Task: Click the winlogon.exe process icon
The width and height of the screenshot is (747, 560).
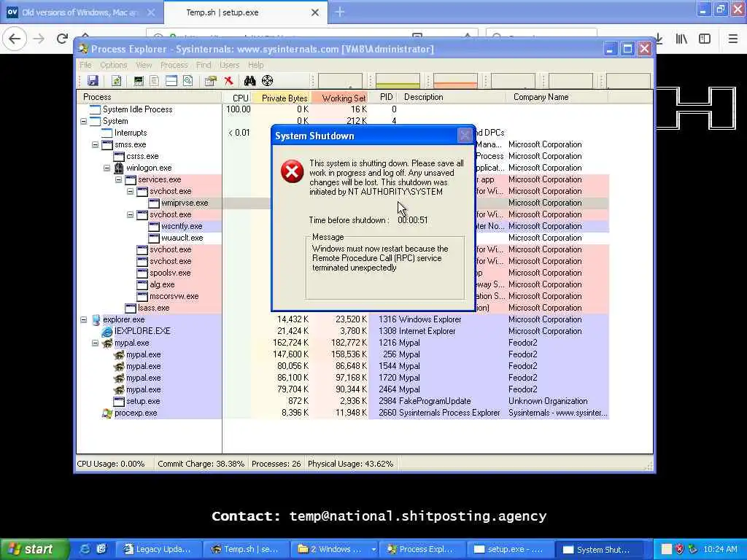Action: pos(119,168)
